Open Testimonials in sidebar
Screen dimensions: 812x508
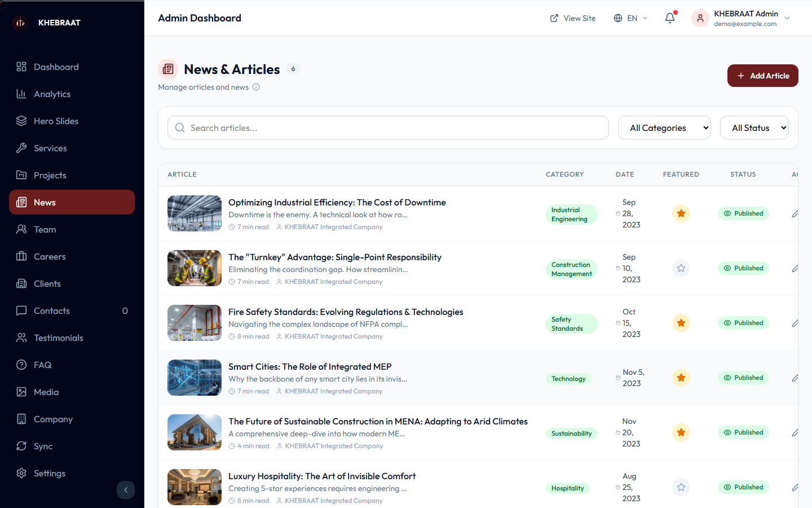72,338
